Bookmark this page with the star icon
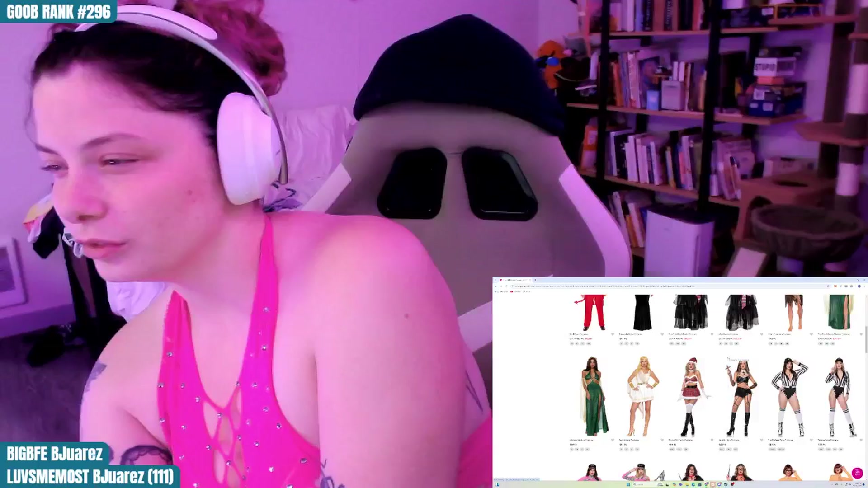 [828, 286]
